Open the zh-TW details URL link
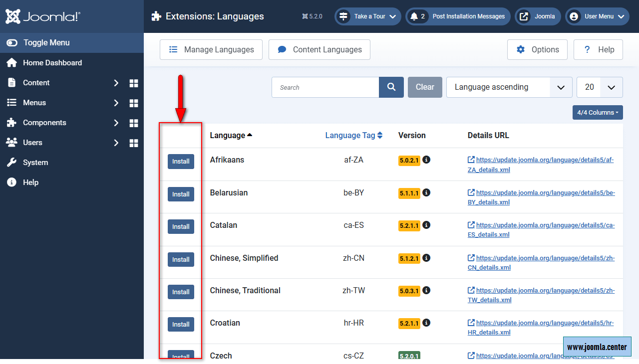The image size is (639, 364). pyautogui.click(x=541, y=295)
